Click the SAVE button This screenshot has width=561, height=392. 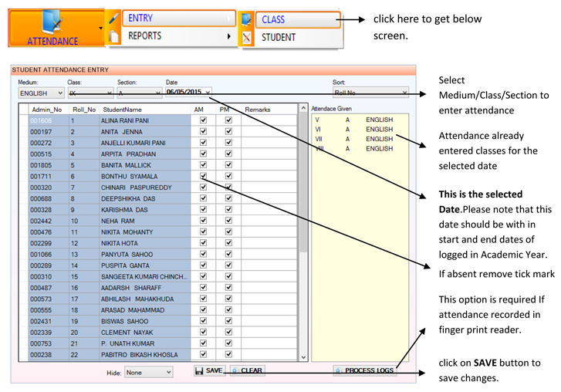click(x=210, y=370)
